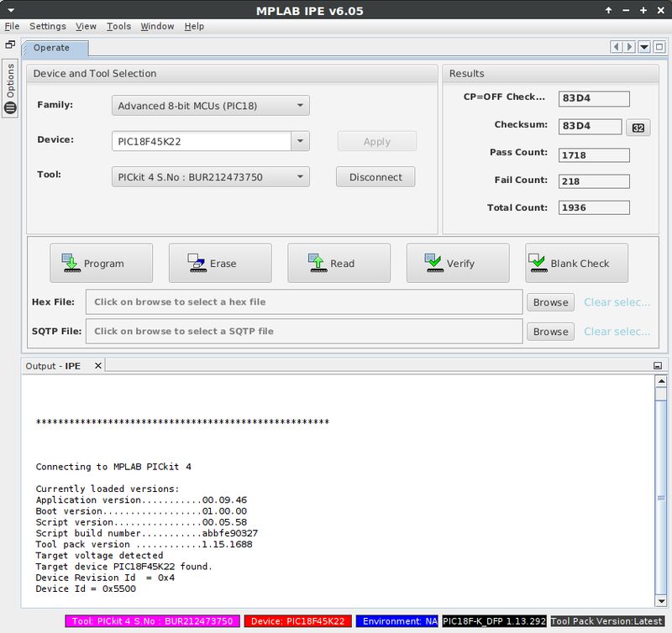Viewport: 672px width, 633px height.
Task: Open the Tools menu
Action: point(118,26)
